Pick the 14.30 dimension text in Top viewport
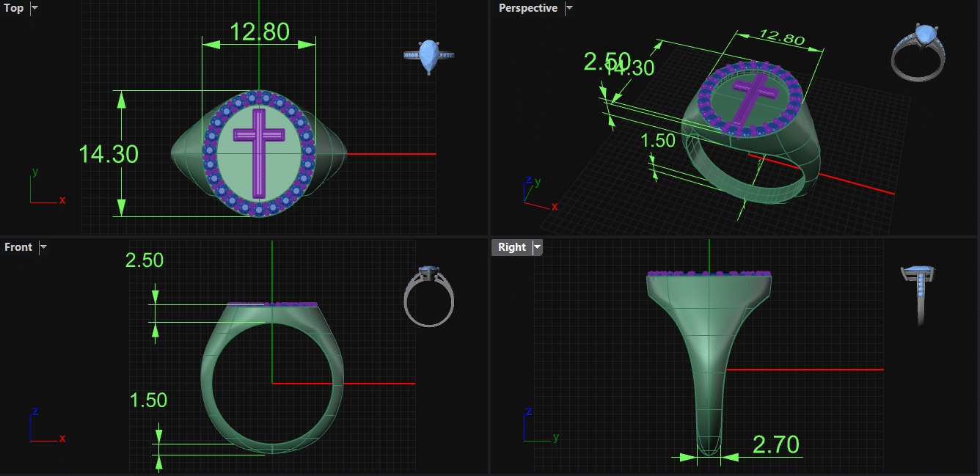This screenshot has height=476, width=980. 109,154
